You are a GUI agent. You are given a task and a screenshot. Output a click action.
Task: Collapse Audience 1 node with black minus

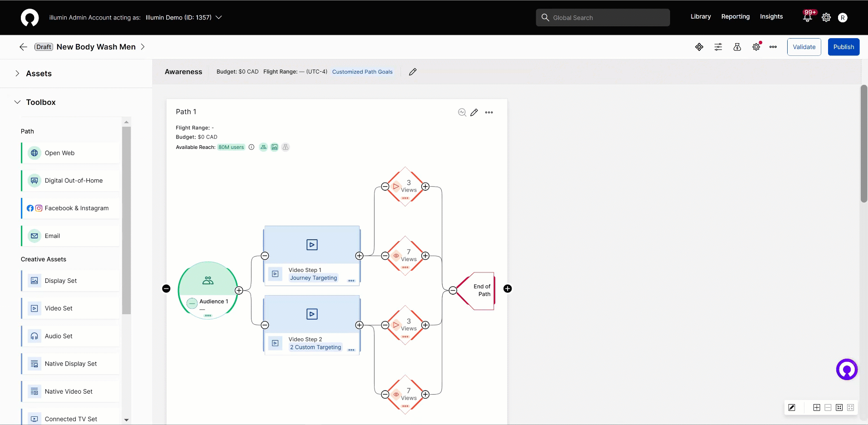[166, 289]
